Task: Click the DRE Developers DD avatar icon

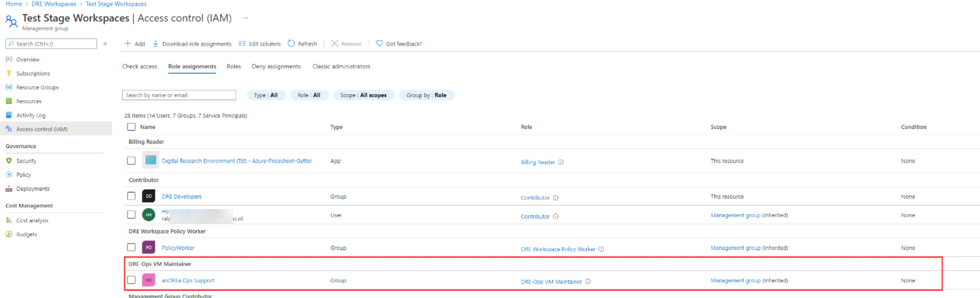Action: pos(149,197)
